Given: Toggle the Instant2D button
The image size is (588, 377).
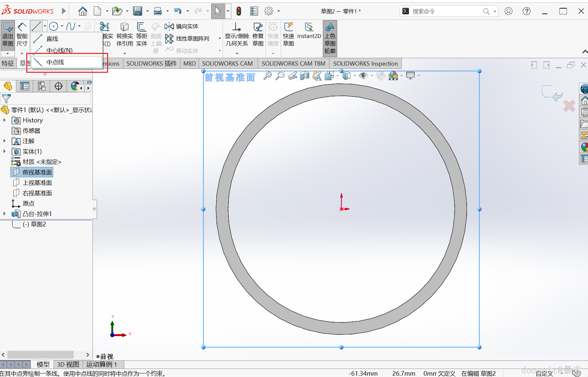Looking at the screenshot, I should [x=309, y=31].
